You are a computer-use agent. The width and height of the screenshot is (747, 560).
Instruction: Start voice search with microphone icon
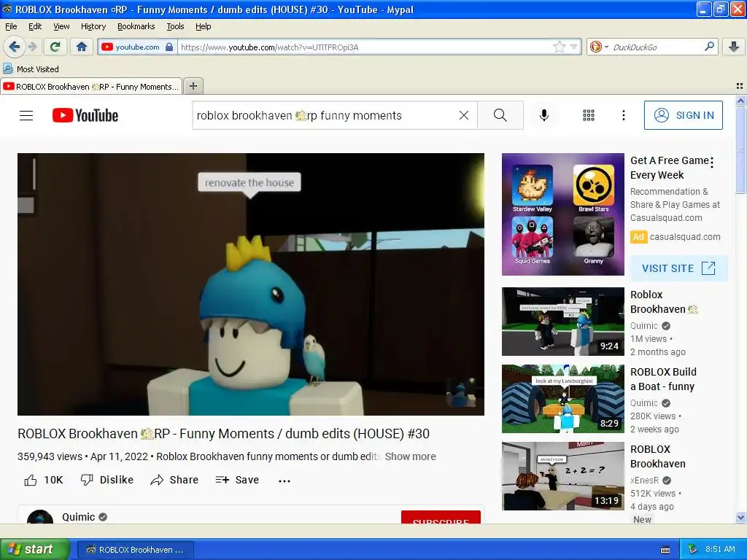click(x=544, y=115)
